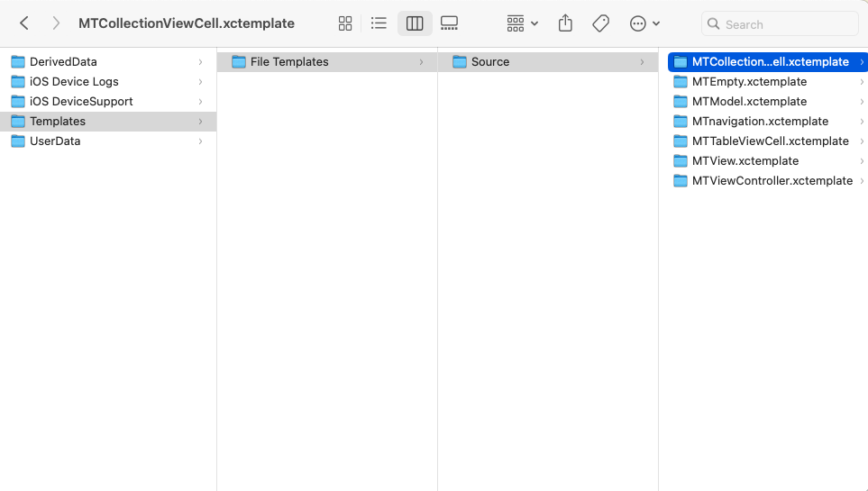Click the Edit Tags icon

coord(600,23)
